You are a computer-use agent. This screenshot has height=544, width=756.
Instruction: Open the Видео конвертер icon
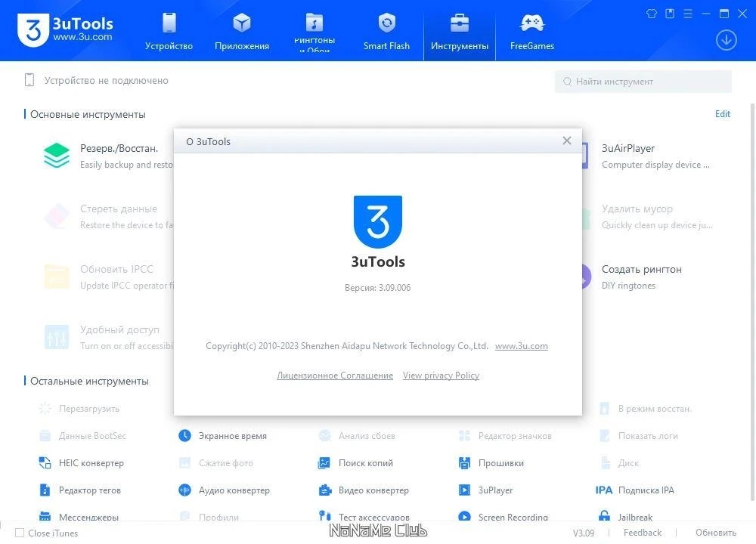coord(325,490)
